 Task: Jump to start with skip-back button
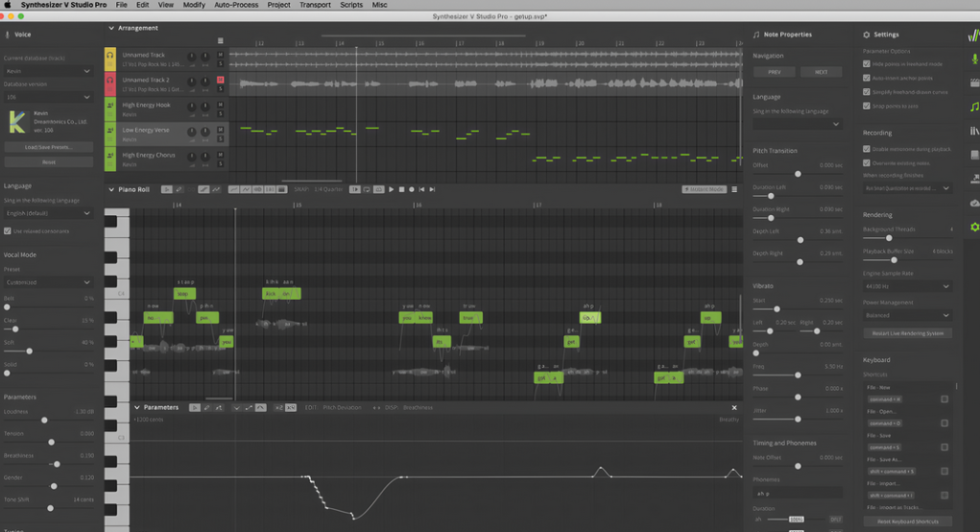(x=422, y=189)
